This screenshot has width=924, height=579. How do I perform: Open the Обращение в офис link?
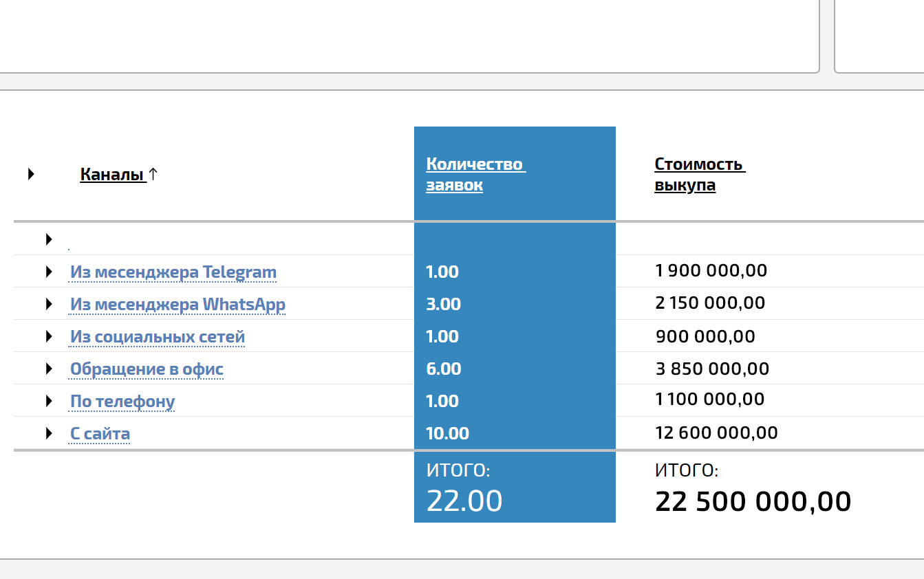click(147, 369)
